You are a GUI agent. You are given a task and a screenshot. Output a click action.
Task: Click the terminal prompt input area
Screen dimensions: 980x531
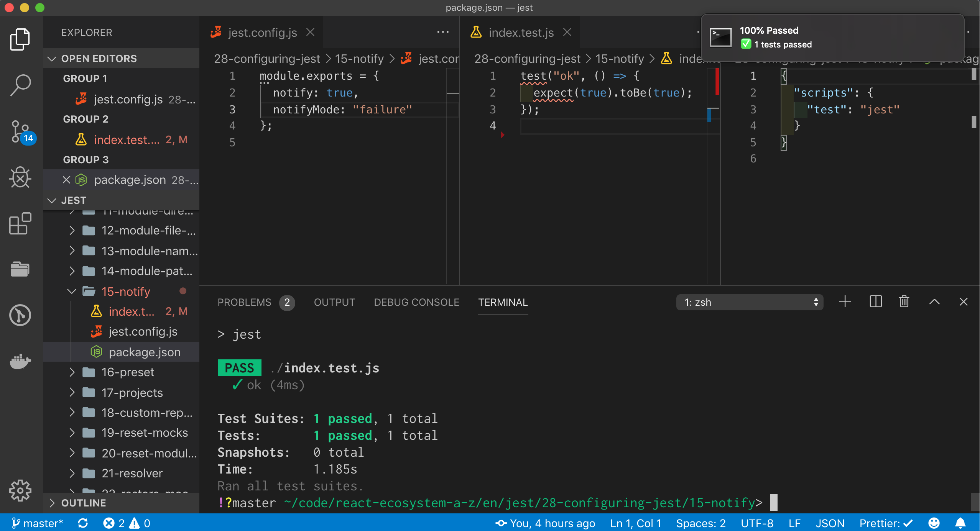click(x=773, y=503)
